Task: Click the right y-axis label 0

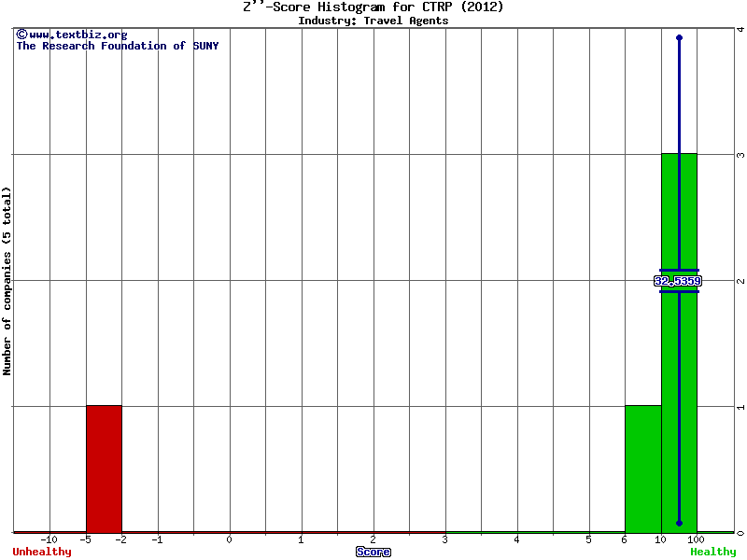Action: [x=740, y=533]
